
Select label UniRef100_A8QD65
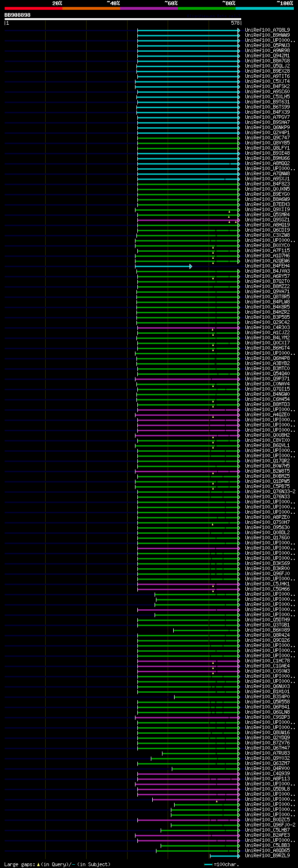click(267, 850)
